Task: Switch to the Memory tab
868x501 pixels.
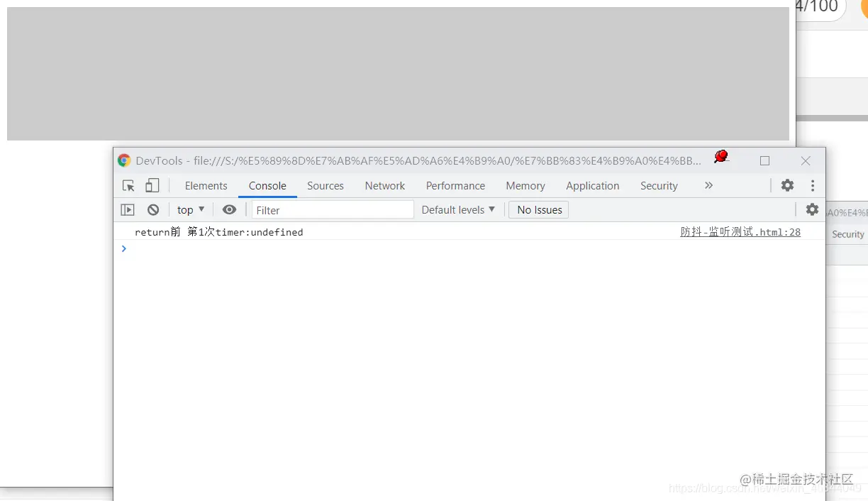Action: [x=525, y=186]
